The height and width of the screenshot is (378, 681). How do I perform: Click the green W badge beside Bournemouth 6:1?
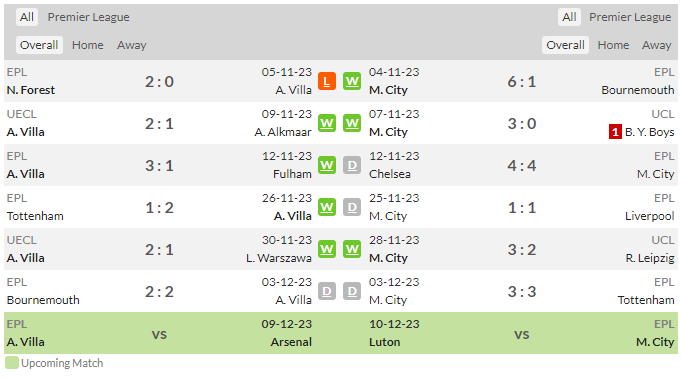click(352, 81)
